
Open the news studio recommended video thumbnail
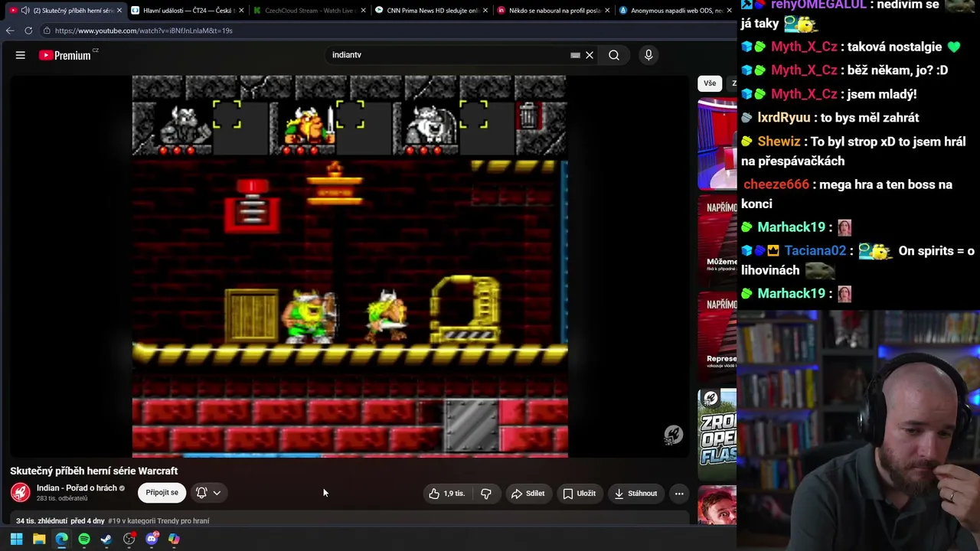pyautogui.click(x=717, y=143)
